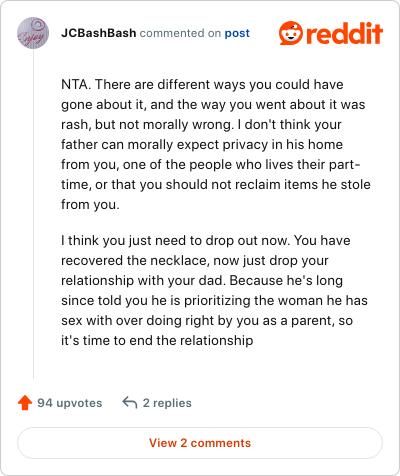Open the JCBashBash username profile
Screen dimensions: 400x476
(99, 33)
